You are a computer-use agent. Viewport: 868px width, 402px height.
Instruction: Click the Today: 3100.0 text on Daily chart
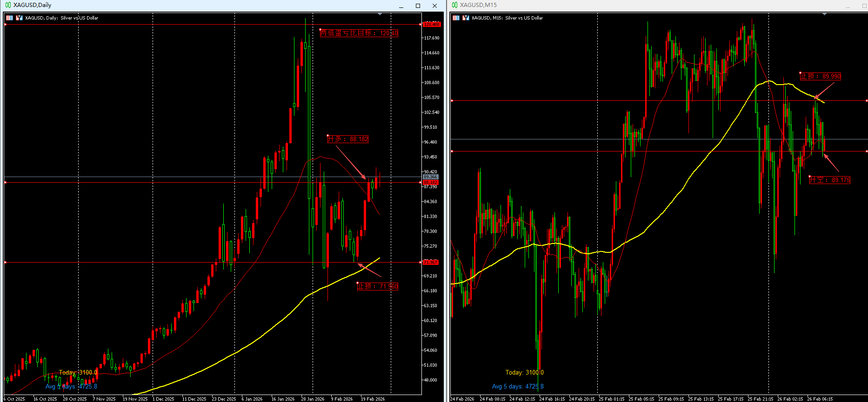point(78,372)
